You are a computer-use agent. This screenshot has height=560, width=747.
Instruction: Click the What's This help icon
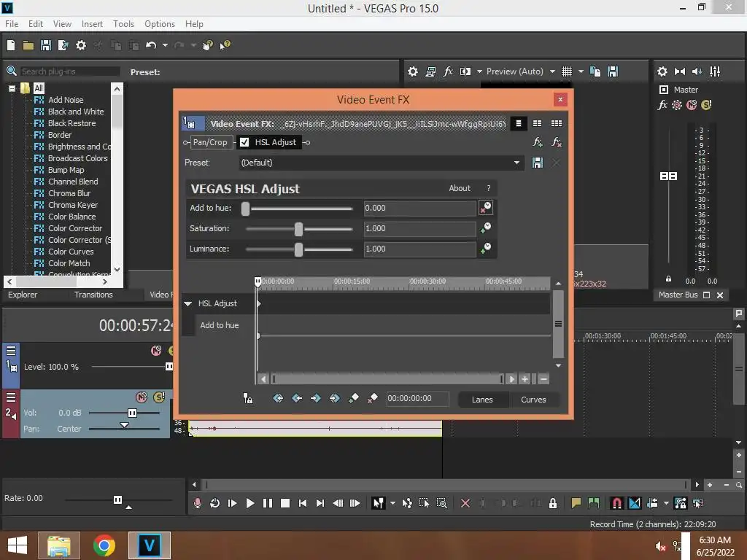(x=225, y=45)
